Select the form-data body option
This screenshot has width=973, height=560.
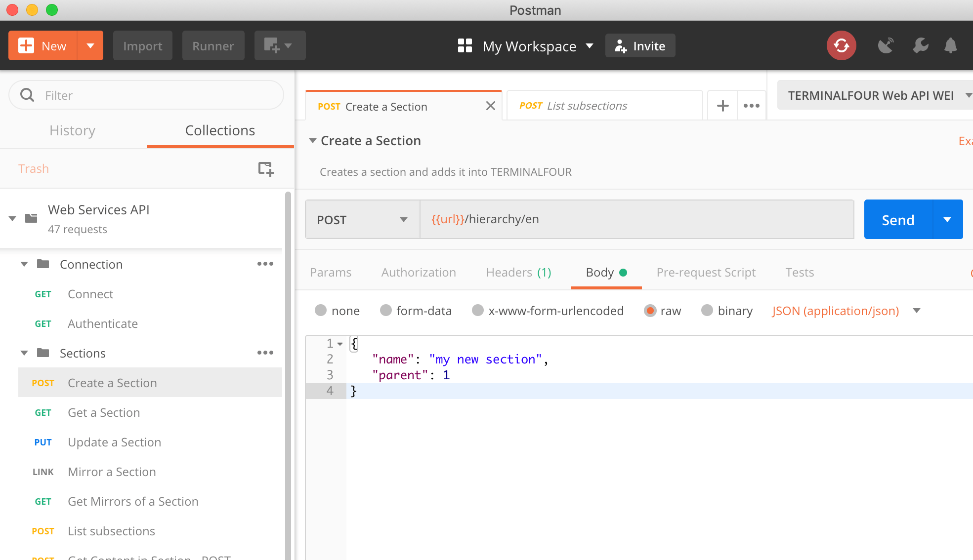click(x=386, y=311)
